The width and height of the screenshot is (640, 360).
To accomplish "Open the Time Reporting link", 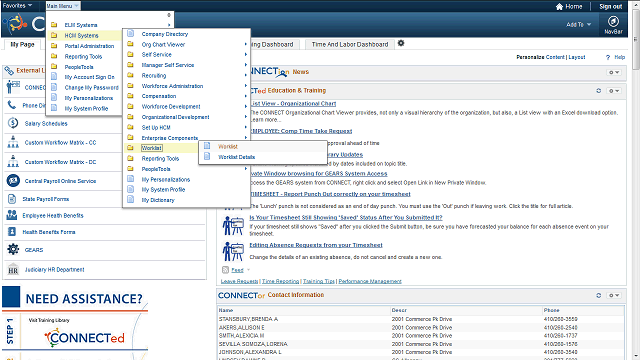I will 280,281.
